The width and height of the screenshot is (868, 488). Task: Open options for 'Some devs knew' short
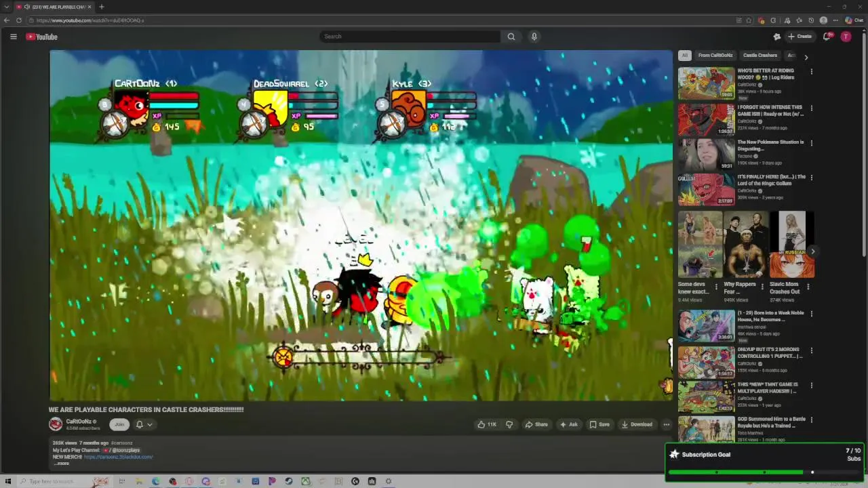(716, 287)
